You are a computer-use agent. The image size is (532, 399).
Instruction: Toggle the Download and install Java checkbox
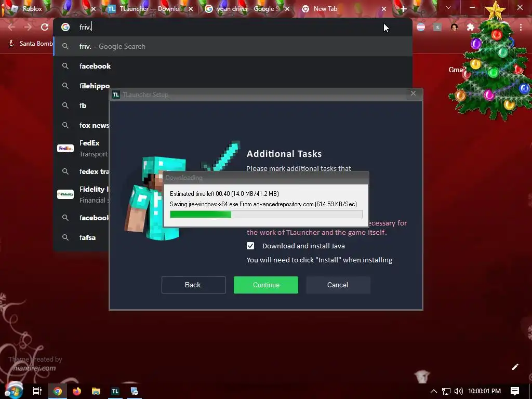[x=250, y=246]
